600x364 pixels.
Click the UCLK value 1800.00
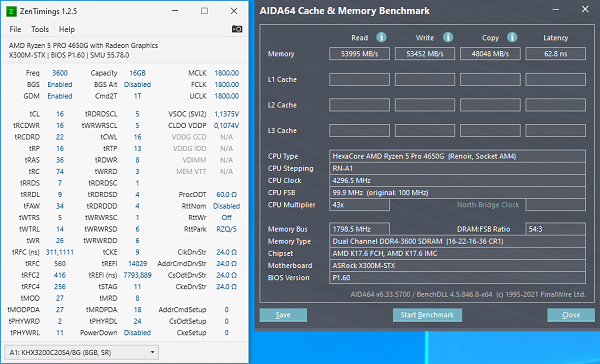point(227,96)
